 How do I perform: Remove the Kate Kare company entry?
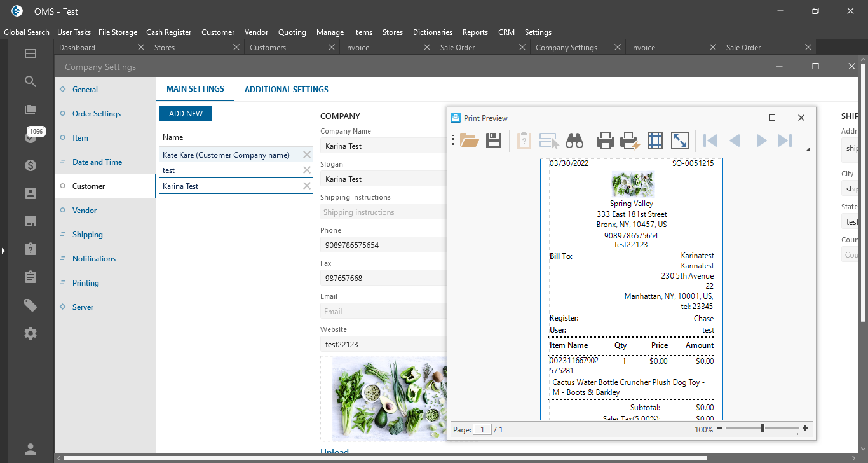tap(307, 155)
